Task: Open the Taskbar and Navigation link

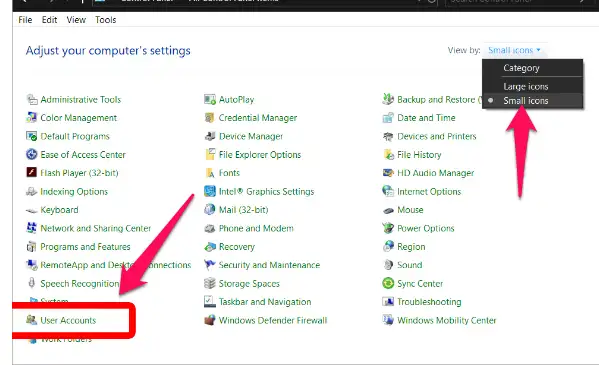Action: pos(265,302)
